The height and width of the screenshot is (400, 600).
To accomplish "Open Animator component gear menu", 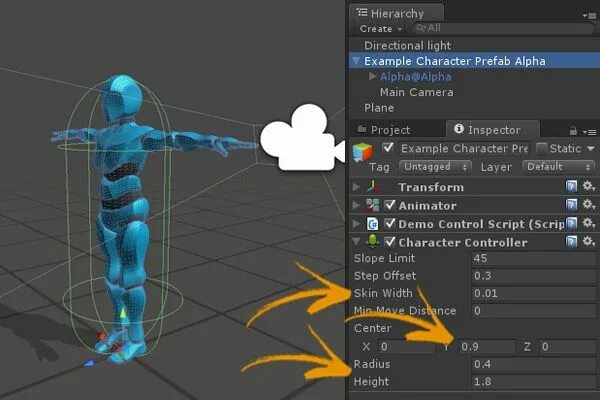I will pyautogui.click(x=589, y=205).
